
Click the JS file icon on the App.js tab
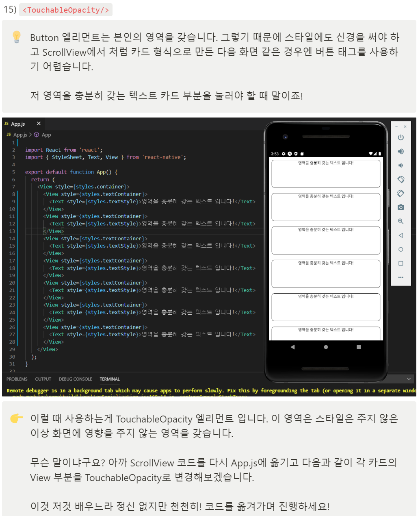pyautogui.click(x=6, y=124)
